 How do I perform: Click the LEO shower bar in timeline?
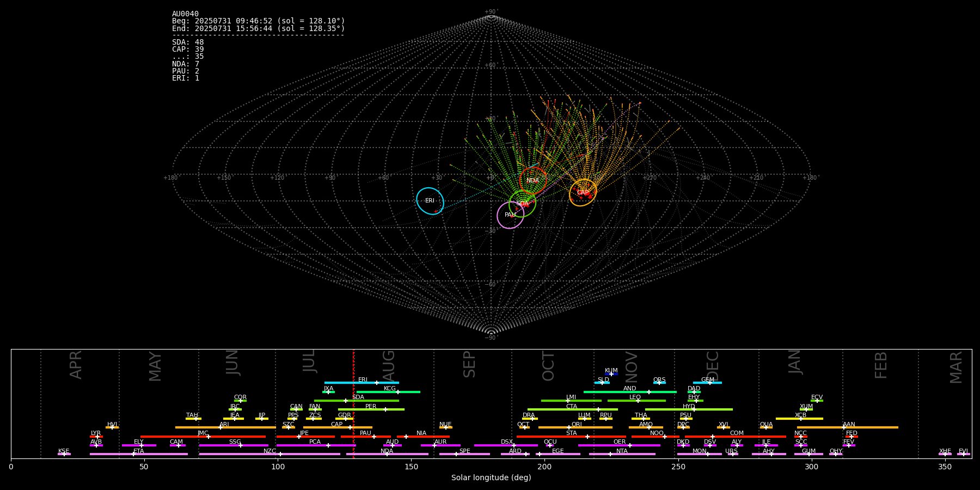coord(636,401)
